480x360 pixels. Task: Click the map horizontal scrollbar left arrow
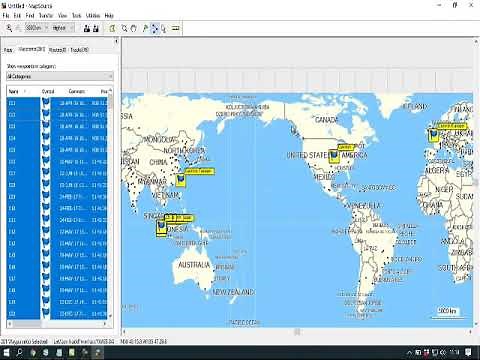tap(124, 332)
